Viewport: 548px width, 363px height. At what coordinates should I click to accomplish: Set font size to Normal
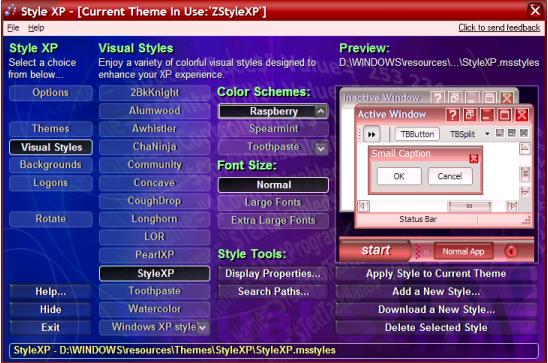[273, 185]
